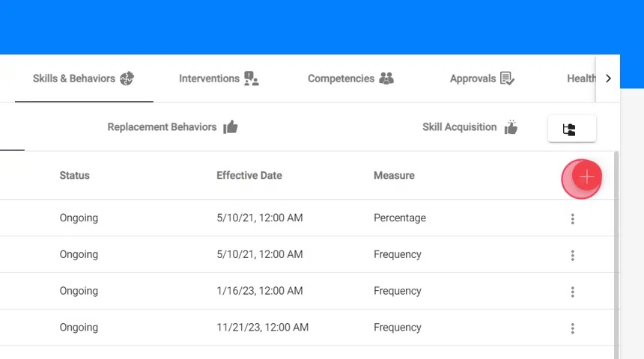Screen dimensions: 644x359
Task: Open options for 5/10/21 Frequency row
Action: 572,255
